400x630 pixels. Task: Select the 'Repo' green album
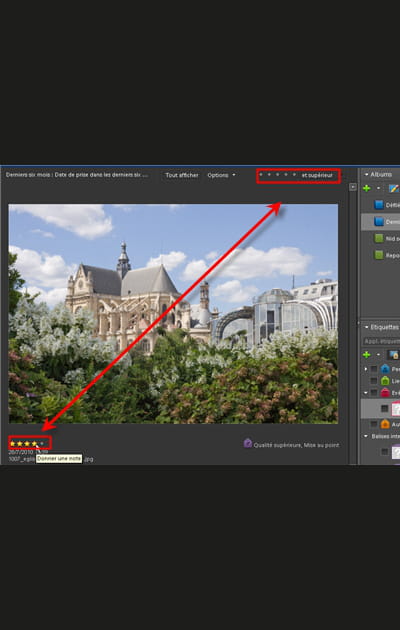[379, 255]
